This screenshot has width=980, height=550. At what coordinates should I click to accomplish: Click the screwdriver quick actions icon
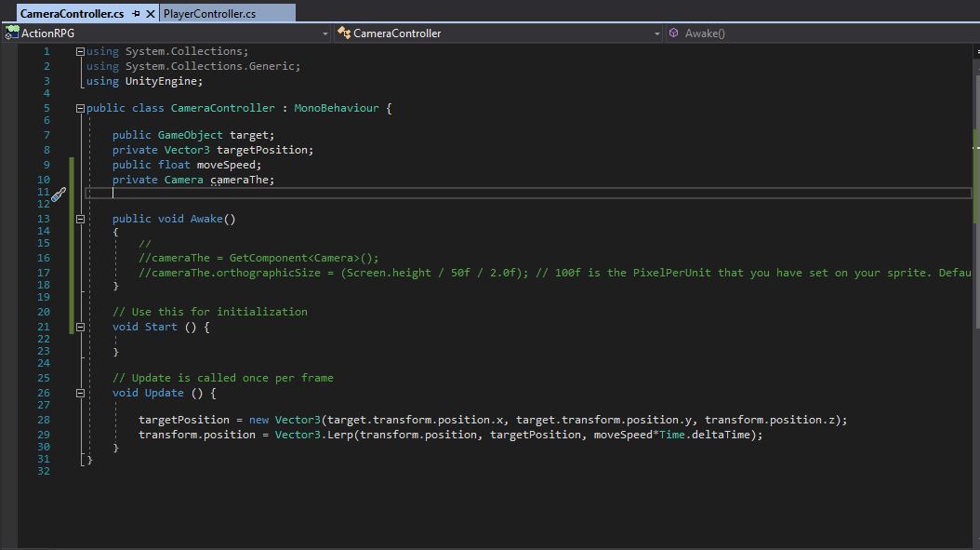click(x=59, y=195)
